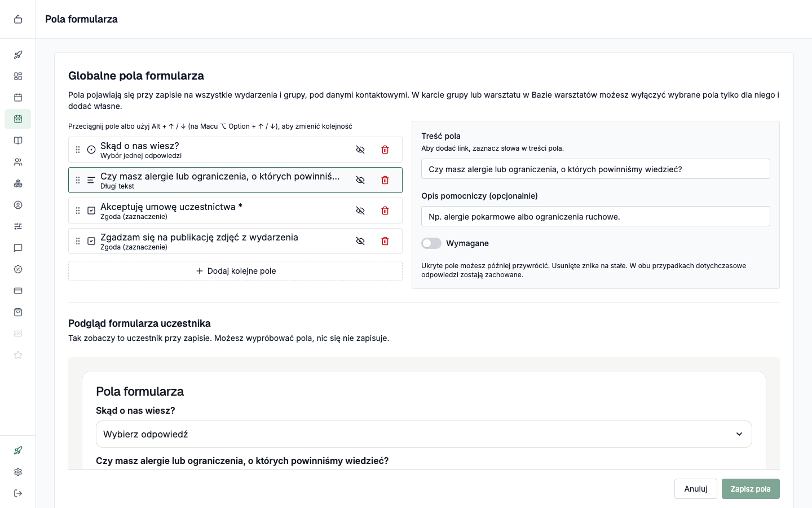This screenshot has height=508, width=812.
Task: Click the green rocket icon in the sidebar
Action: [x=18, y=450]
